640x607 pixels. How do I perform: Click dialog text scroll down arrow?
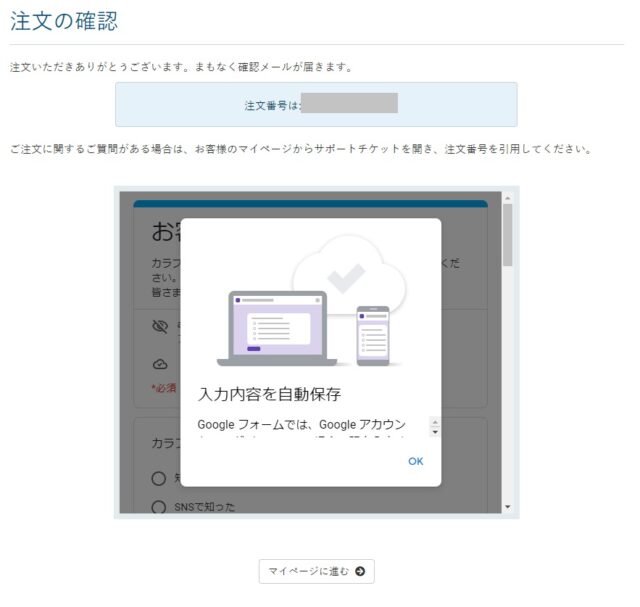435,432
